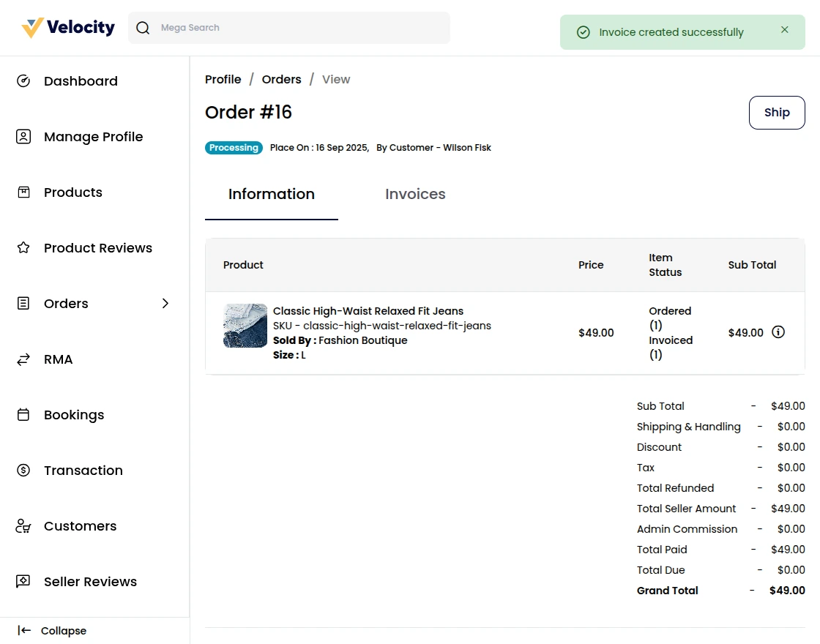Click the Products box icon
The width and height of the screenshot is (820, 644).
[x=24, y=192]
